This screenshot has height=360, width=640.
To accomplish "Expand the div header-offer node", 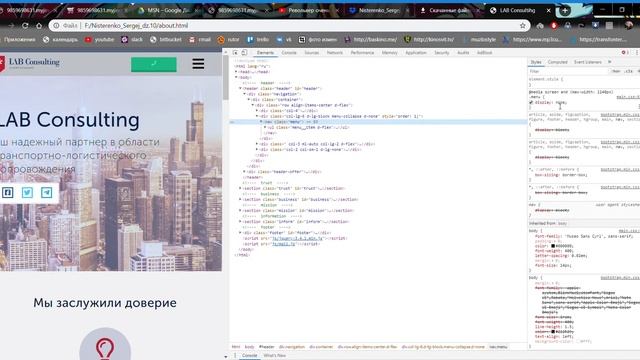I will (244, 172).
